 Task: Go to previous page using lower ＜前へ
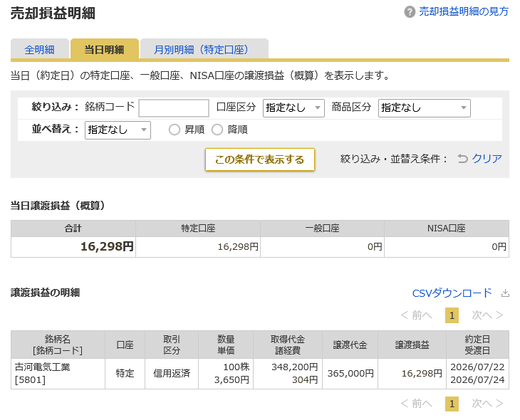[x=417, y=404]
